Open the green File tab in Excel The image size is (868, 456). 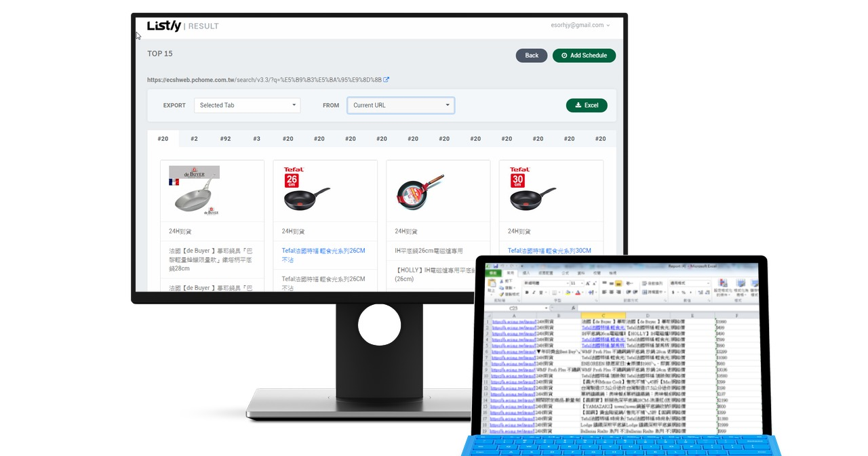pyautogui.click(x=493, y=273)
